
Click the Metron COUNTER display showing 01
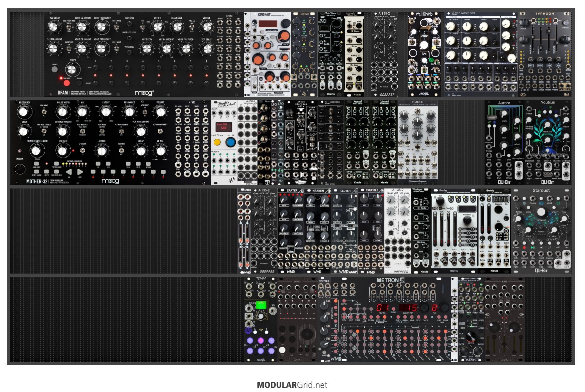coord(383,308)
